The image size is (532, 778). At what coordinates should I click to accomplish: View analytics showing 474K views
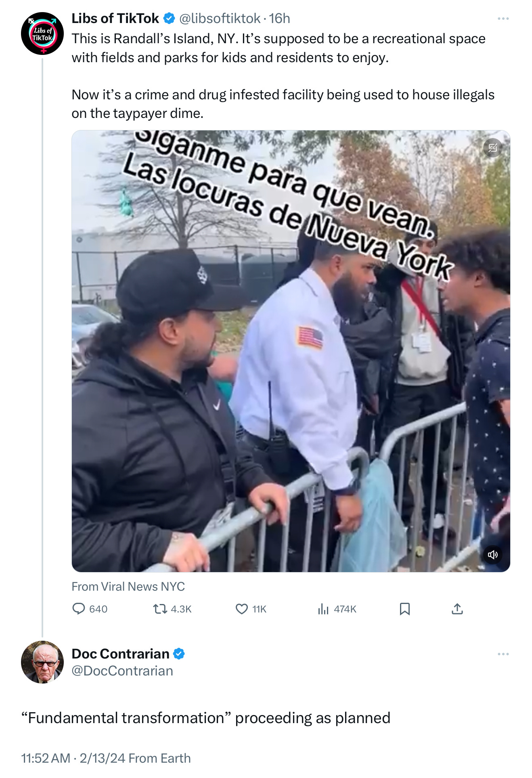coord(323,608)
